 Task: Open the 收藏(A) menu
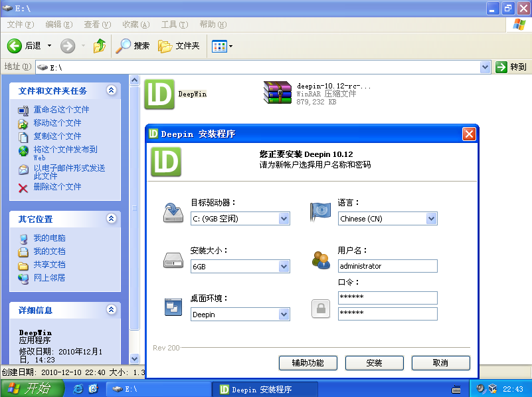click(x=136, y=25)
